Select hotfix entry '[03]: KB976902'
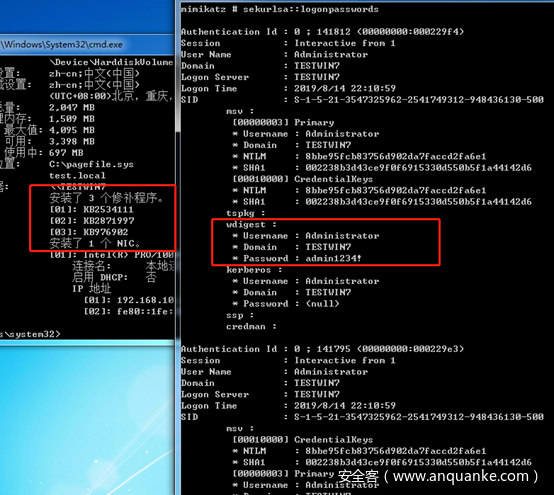This screenshot has height=495, width=554. click(x=88, y=232)
